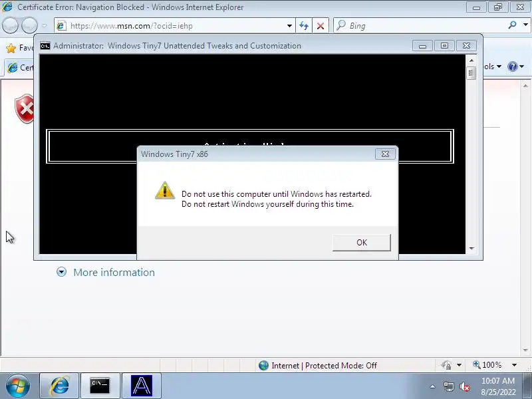Click the Favorites star icon
532x399 pixels.
point(11,49)
